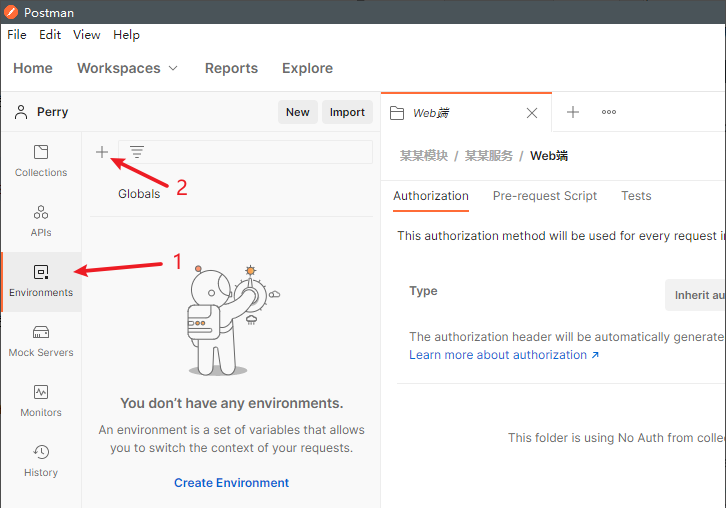Switch to the Authorization tab

(431, 196)
